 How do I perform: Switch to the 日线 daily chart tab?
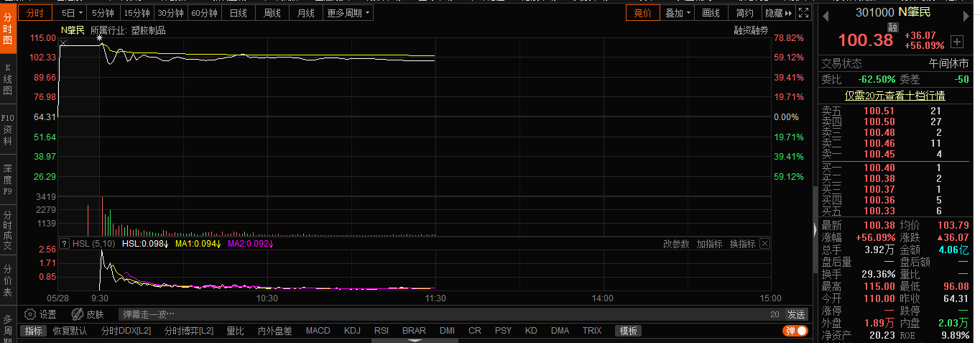(238, 13)
